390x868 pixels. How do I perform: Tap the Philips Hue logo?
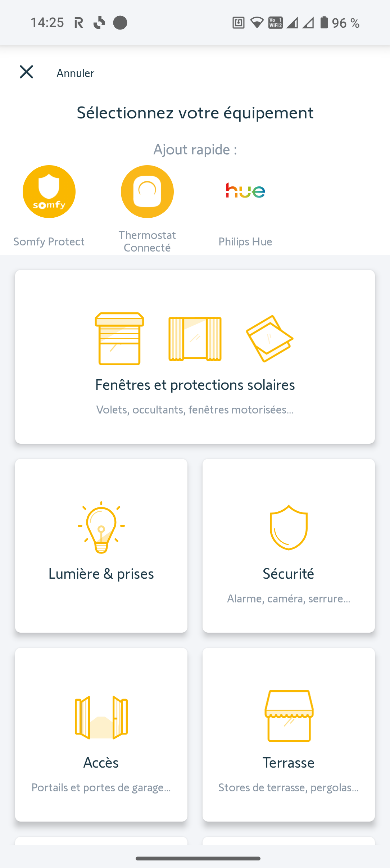(x=245, y=191)
